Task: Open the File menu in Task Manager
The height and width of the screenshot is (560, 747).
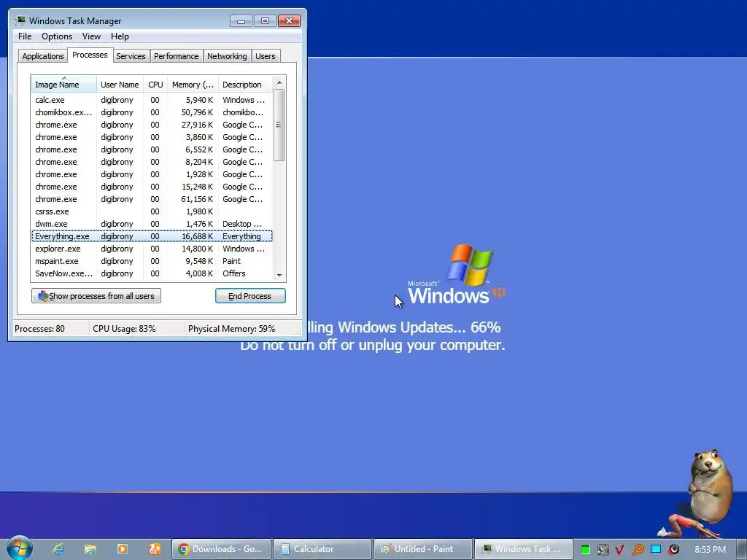Action: (x=25, y=36)
